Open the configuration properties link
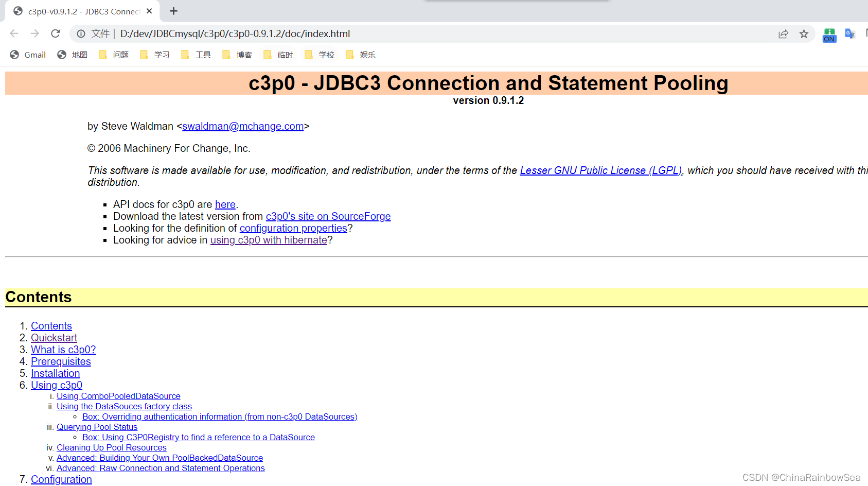The height and width of the screenshot is (486, 868). pyautogui.click(x=293, y=228)
